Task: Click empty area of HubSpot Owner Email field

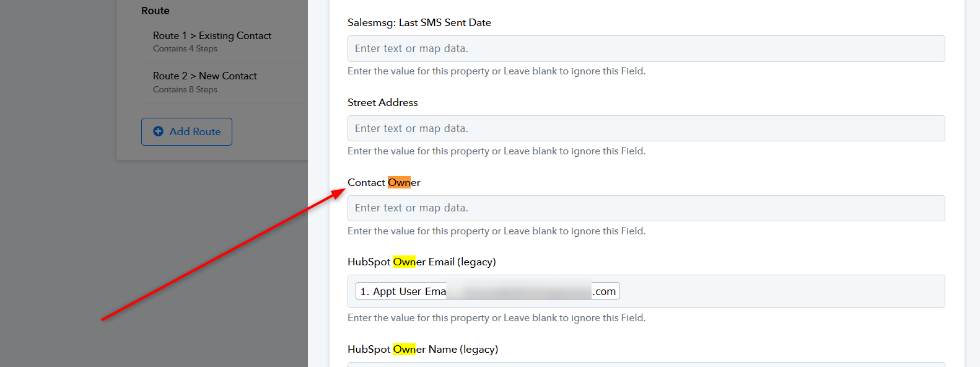Action: coord(781,291)
